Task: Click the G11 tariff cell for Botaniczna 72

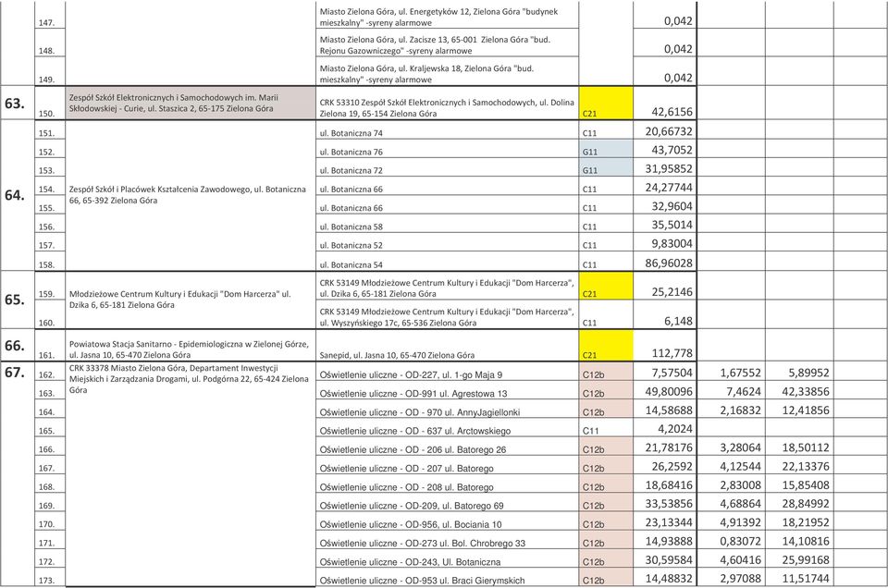Action: (606, 167)
